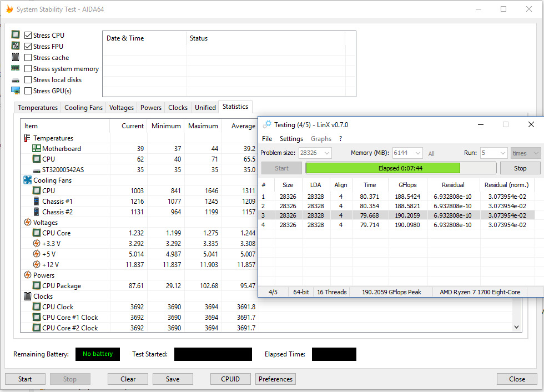Click the CPUID button
The height and width of the screenshot is (392, 544).
230,379
